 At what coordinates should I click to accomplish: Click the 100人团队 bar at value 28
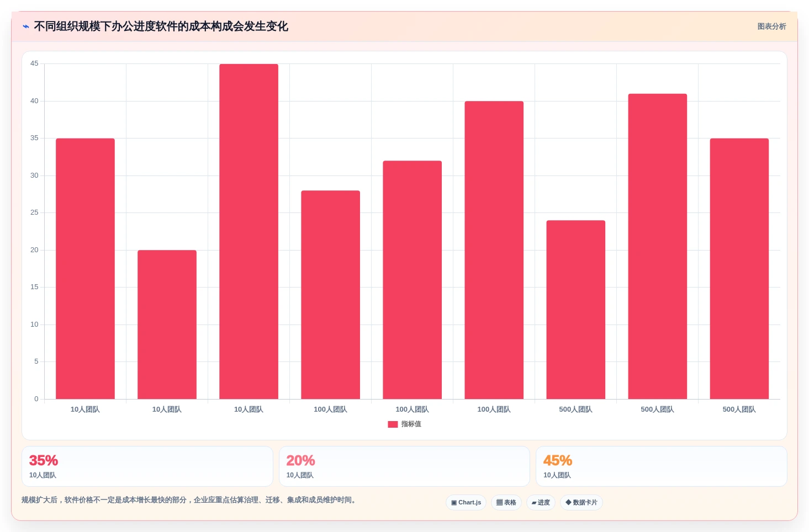point(330,295)
